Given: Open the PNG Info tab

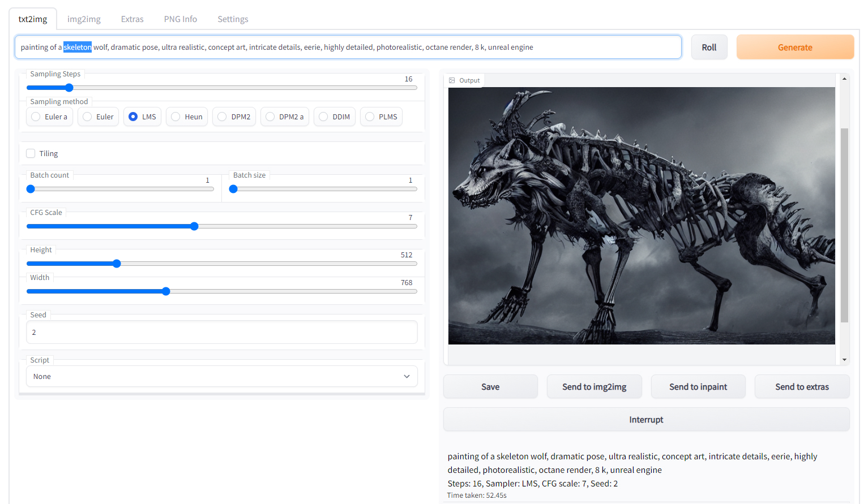Looking at the screenshot, I should click(181, 19).
